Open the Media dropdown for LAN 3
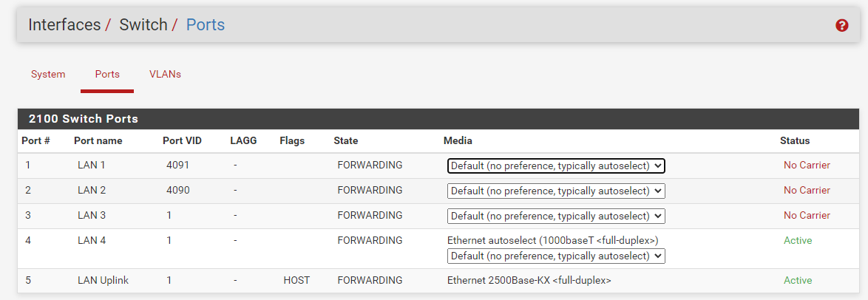The image size is (868, 300). [556, 216]
